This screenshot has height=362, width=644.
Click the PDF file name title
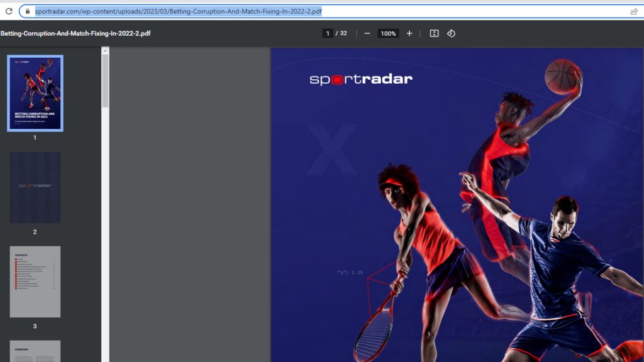click(75, 33)
